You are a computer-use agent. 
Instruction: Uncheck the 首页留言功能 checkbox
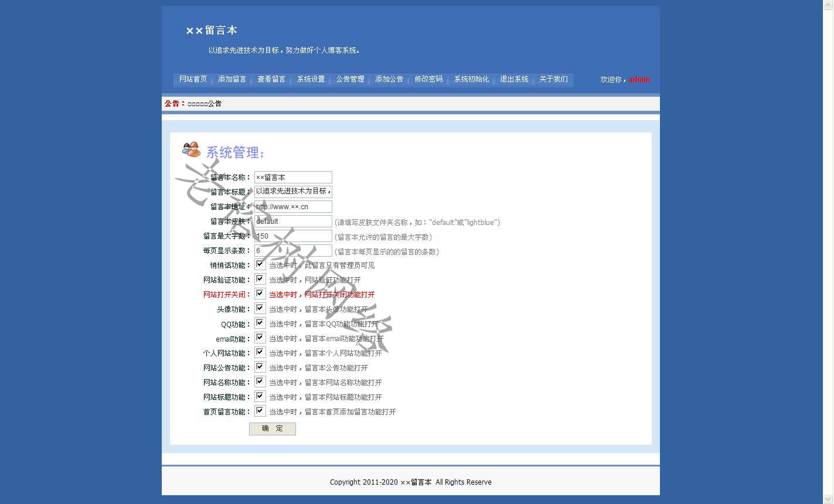(x=260, y=411)
